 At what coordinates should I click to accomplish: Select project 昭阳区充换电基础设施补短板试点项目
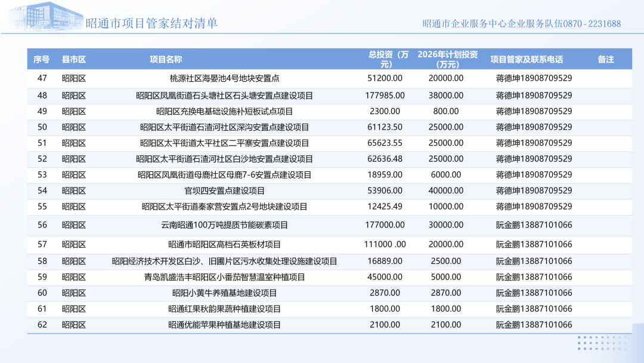point(225,112)
